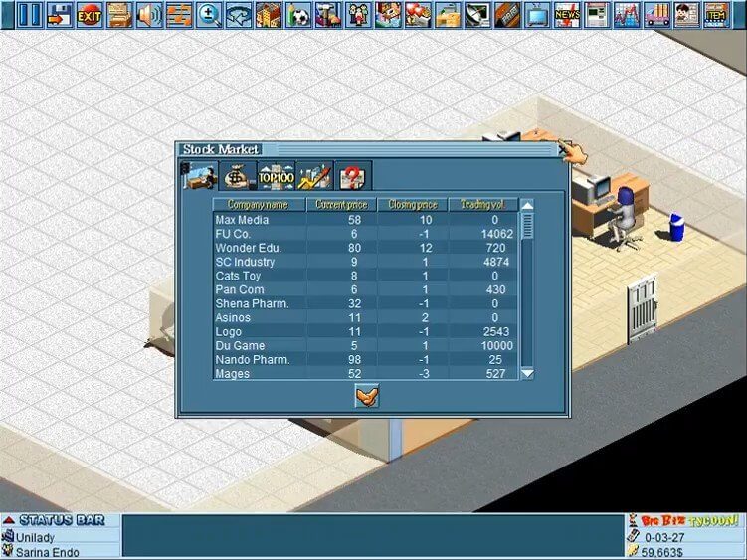Click the rotate view arrow icon

238,14
